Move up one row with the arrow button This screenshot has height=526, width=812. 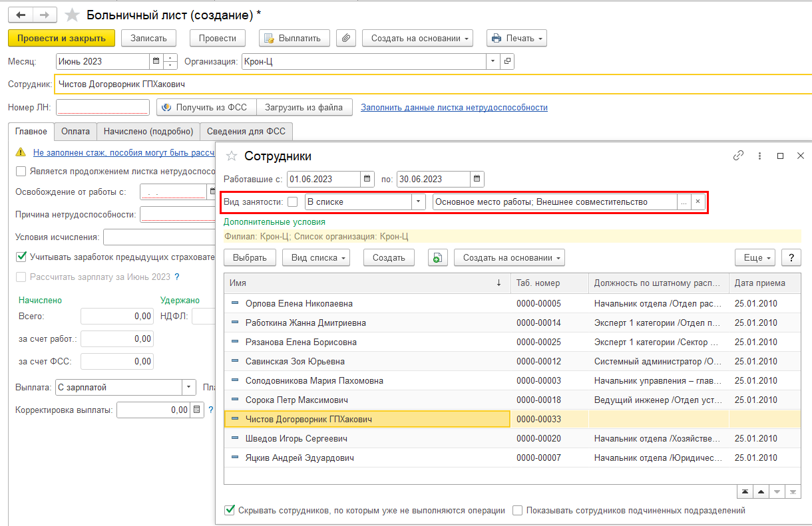[x=761, y=491]
